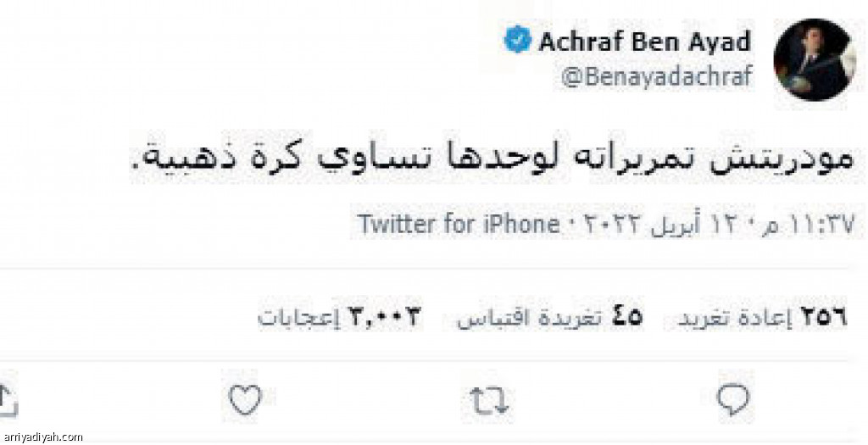Screen dimensions: 868x445
Task: Open the Achraf Ben Ayad display name
Action: (x=645, y=42)
